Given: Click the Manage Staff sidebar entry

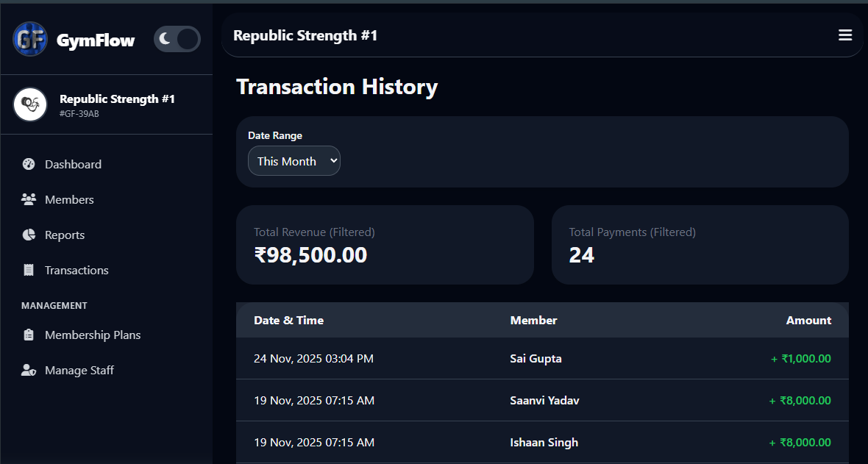Looking at the screenshot, I should click(x=78, y=370).
